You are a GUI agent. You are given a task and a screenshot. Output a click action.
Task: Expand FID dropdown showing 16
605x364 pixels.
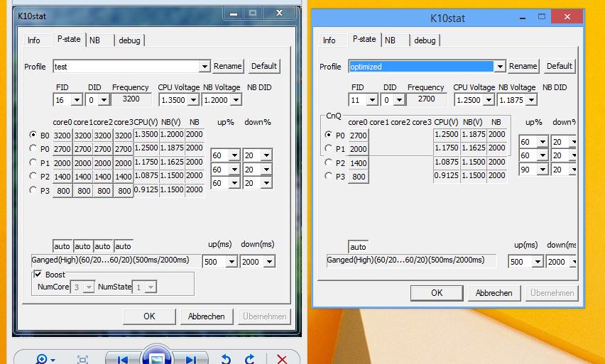pyautogui.click(x=77, y=100)
